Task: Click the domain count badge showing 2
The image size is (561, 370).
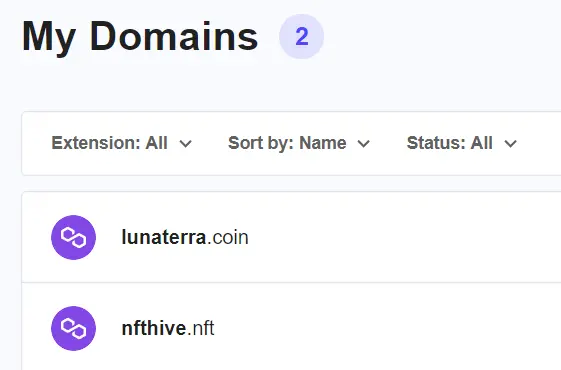Action: (x=302, y=36)
